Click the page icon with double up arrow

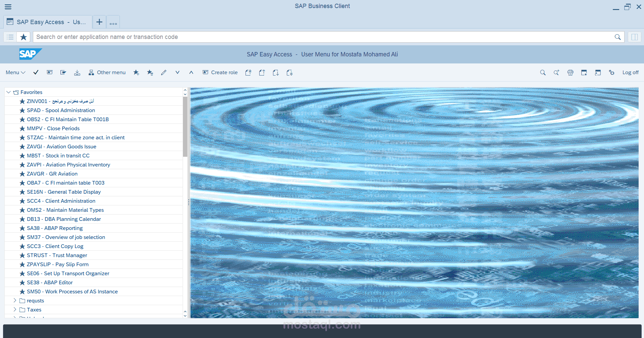[248, 73]
